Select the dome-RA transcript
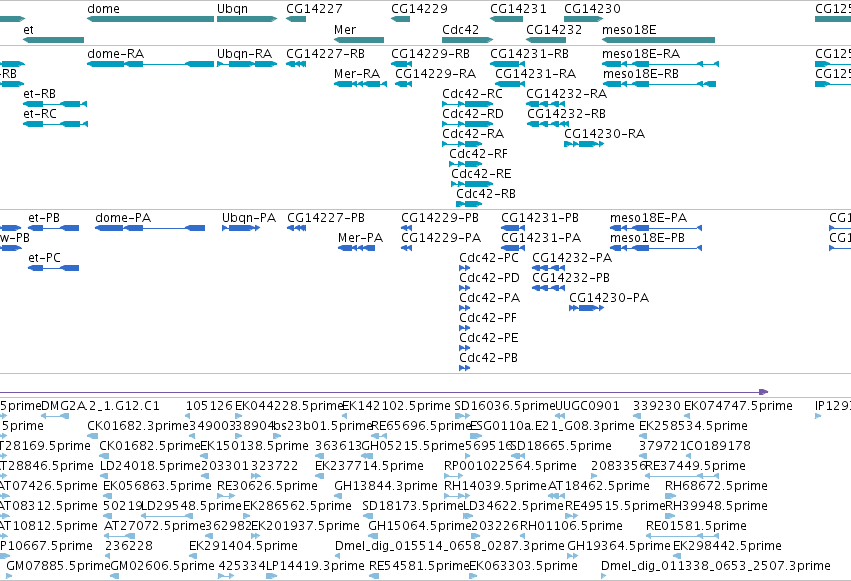This screenshot has width=851, height=581. pos(150,64)
